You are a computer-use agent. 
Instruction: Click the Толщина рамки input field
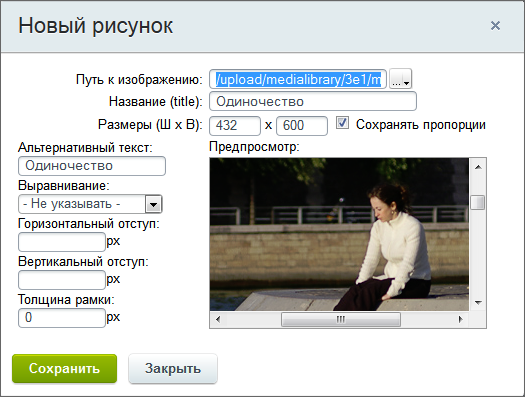point(62,317)
